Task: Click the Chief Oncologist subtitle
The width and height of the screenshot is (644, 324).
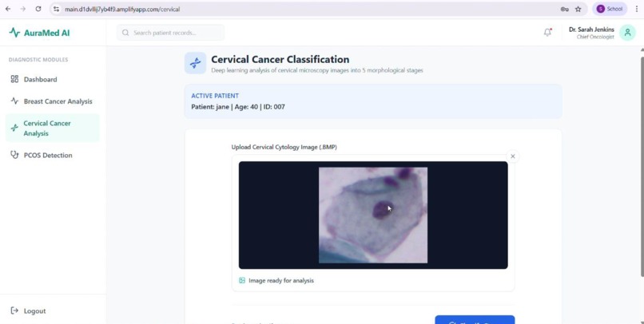Action: tap(595, 37)
